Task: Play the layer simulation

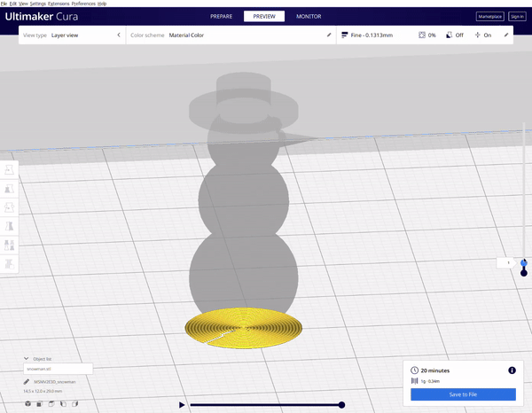Action: (182, 404)
